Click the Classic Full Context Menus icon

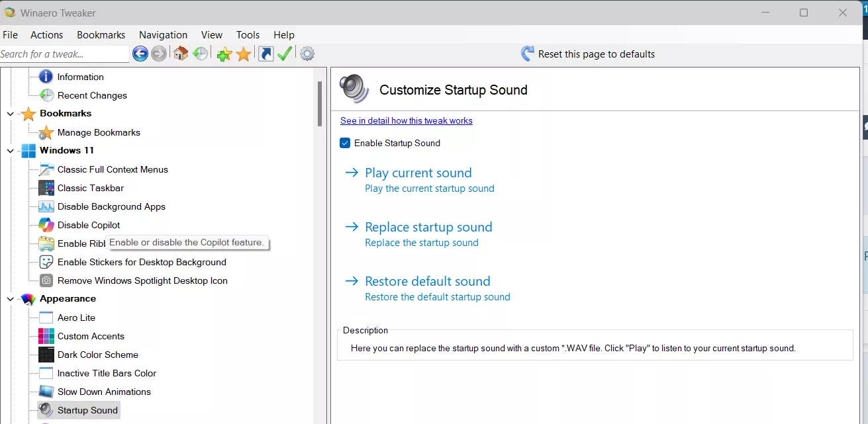click(46, 169)
